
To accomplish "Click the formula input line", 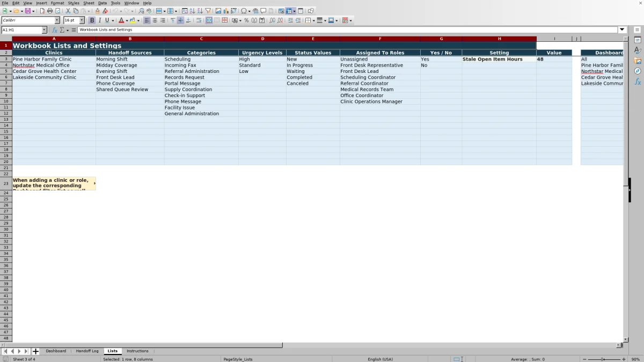I will pos(348,30).
